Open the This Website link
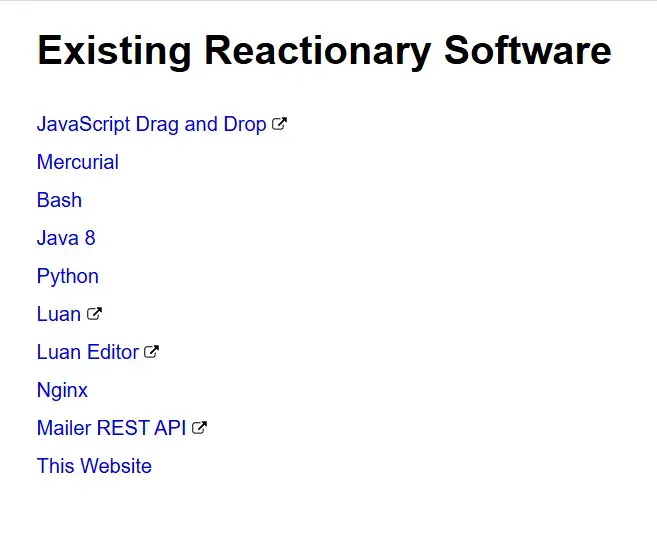This screenshot has width=657, height=546. click(x=94, y=466)
